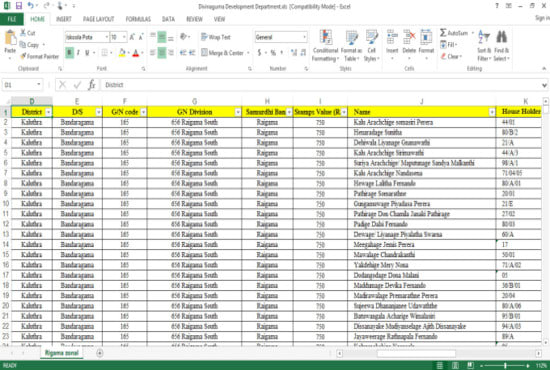
Task: Center align text horizontally
Action: coord(162,53)
